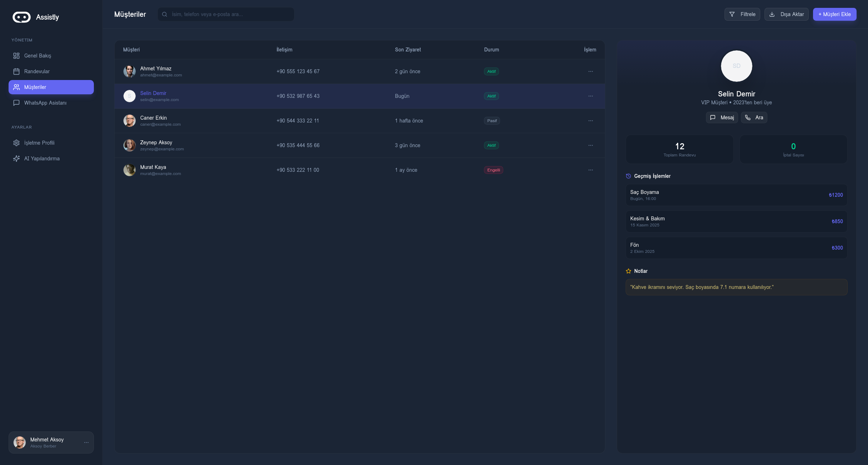Screen dimensions: 868x465
Task: Click the Geçmiş İşlemler history icon
Action: (629, 176)
